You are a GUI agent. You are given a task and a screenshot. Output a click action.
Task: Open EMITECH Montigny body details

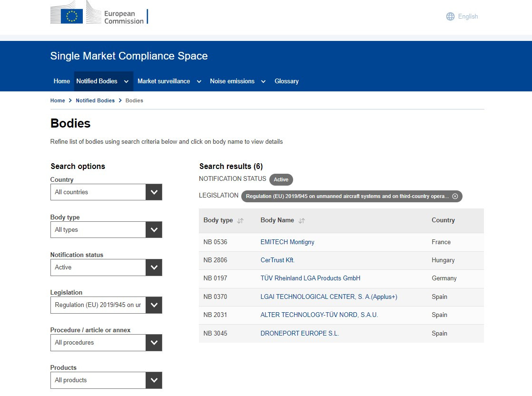[287, 242]
